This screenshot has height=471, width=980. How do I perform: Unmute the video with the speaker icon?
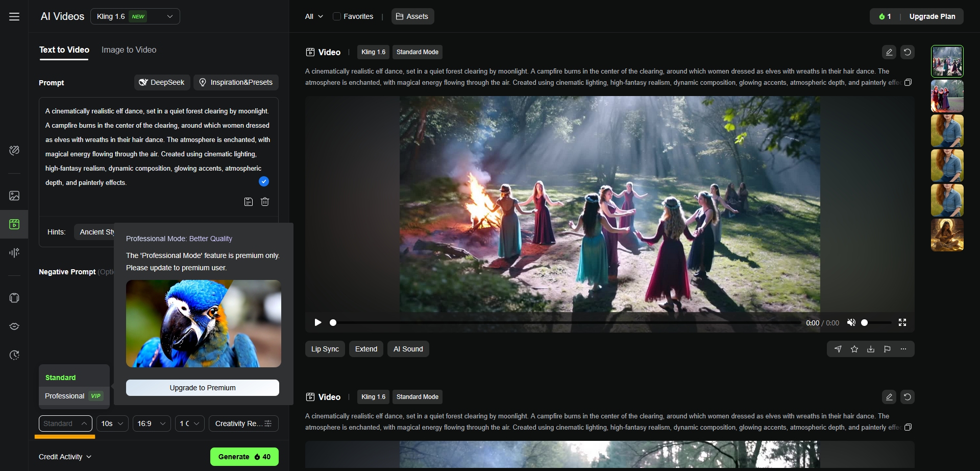[851, 322]
